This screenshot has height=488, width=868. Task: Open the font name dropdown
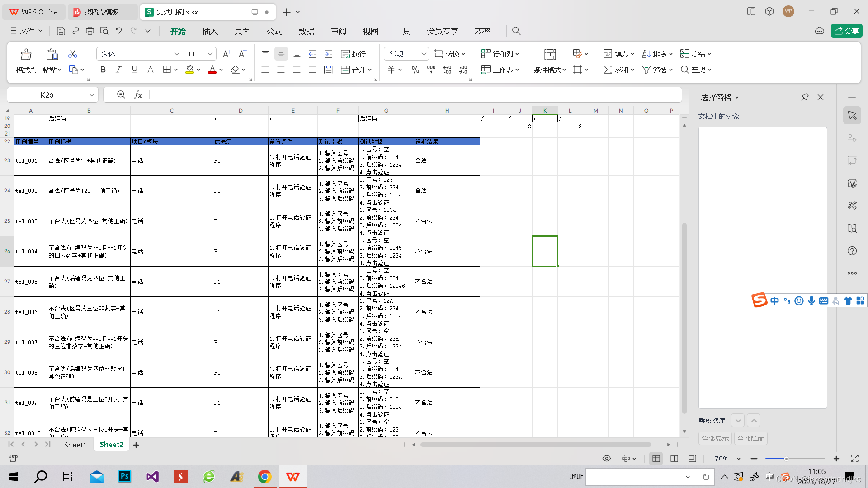[176, 54]
